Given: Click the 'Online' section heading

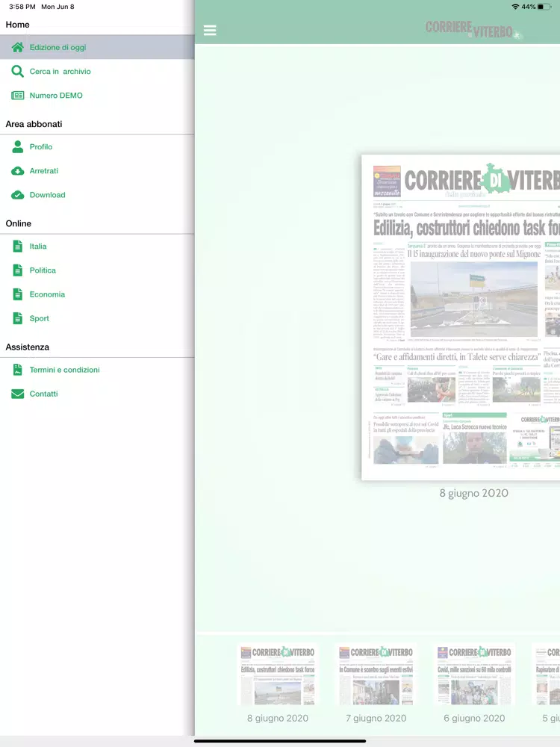Looking at the screenshot, I should coord(19,223).
